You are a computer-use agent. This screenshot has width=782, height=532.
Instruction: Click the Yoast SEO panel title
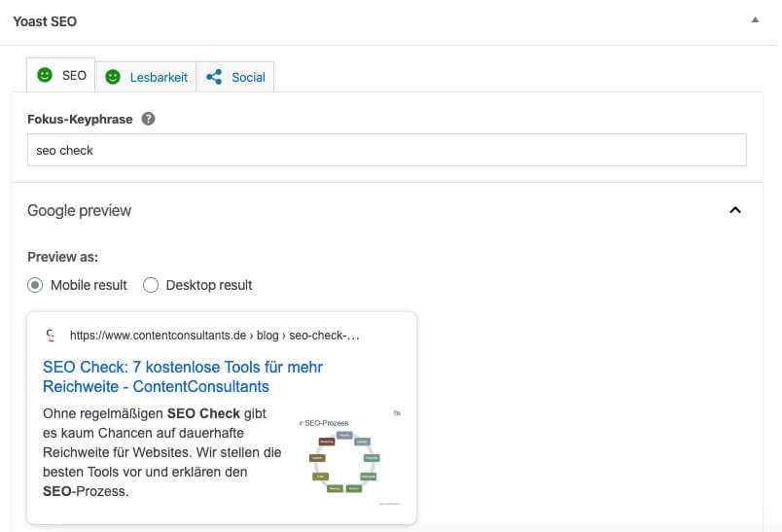pos(45,21)
